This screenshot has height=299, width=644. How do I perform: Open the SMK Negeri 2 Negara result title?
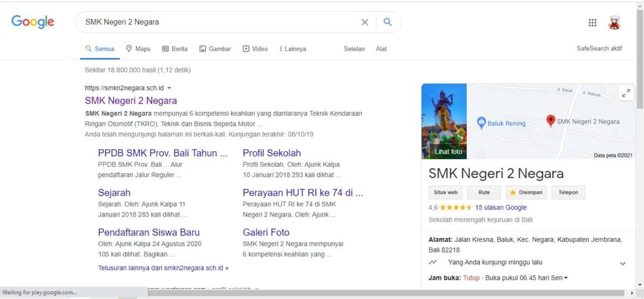(131, 100)
